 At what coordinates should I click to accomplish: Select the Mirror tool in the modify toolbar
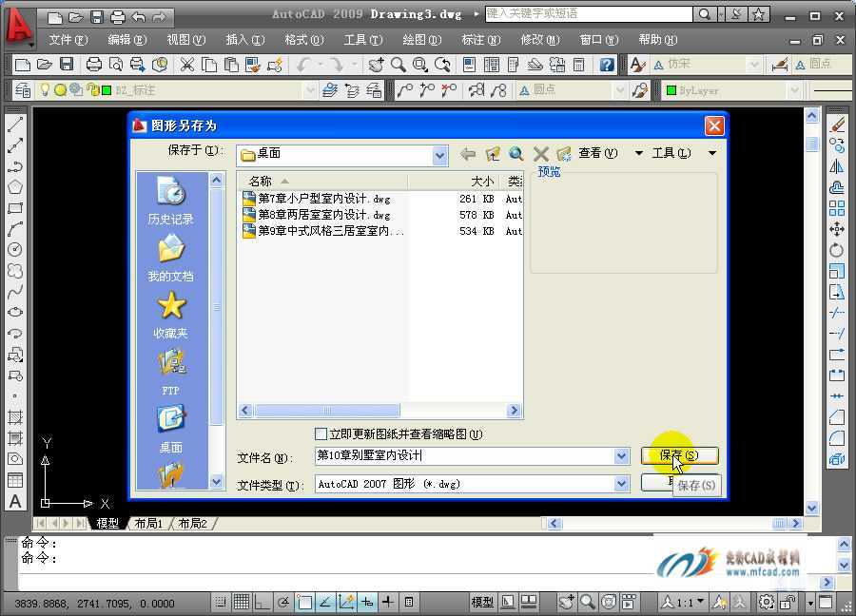(836, 166)
